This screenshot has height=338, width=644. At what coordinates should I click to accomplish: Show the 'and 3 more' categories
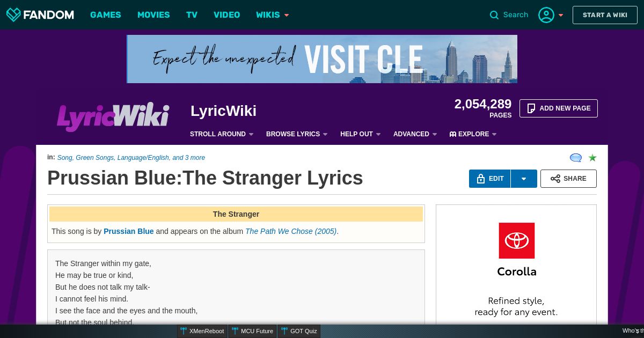(x=188, y=158)
